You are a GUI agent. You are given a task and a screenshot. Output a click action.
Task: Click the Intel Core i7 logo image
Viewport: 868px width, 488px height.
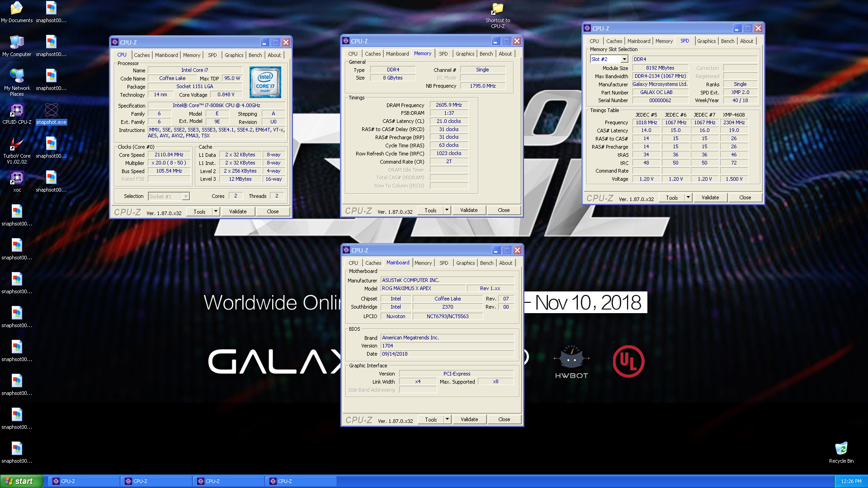click(x=265, y=82)
